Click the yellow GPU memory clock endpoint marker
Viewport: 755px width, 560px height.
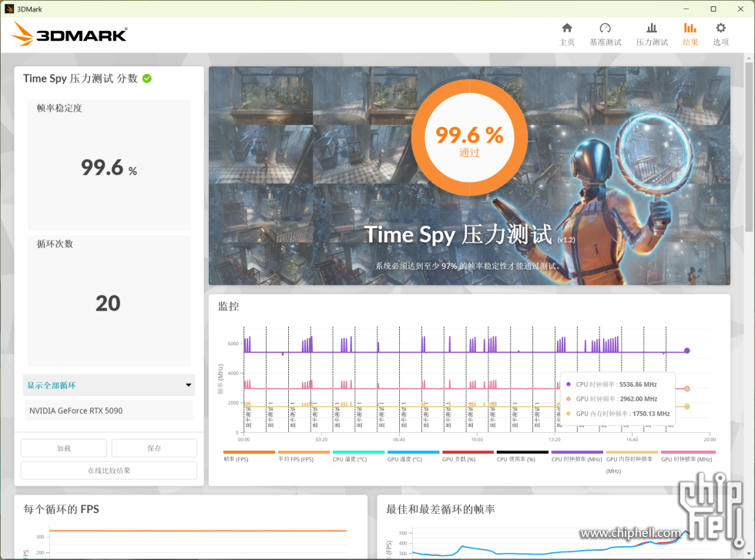pos(687,407)
